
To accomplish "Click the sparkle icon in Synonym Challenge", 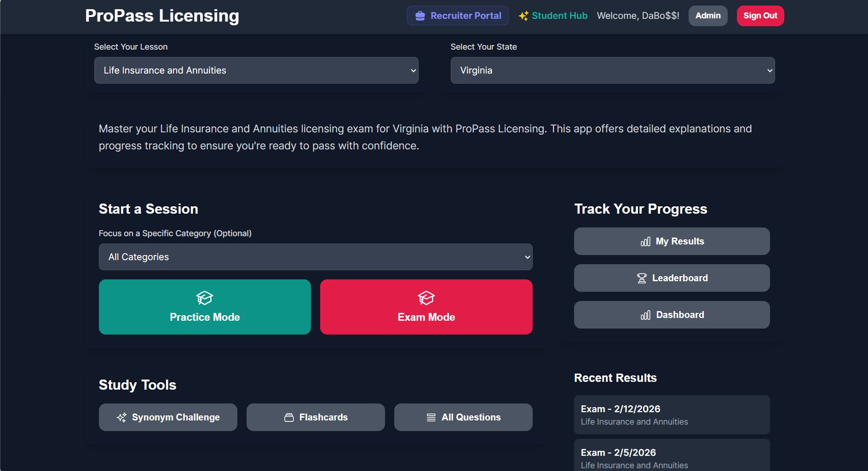I will [x=121, y=417].
